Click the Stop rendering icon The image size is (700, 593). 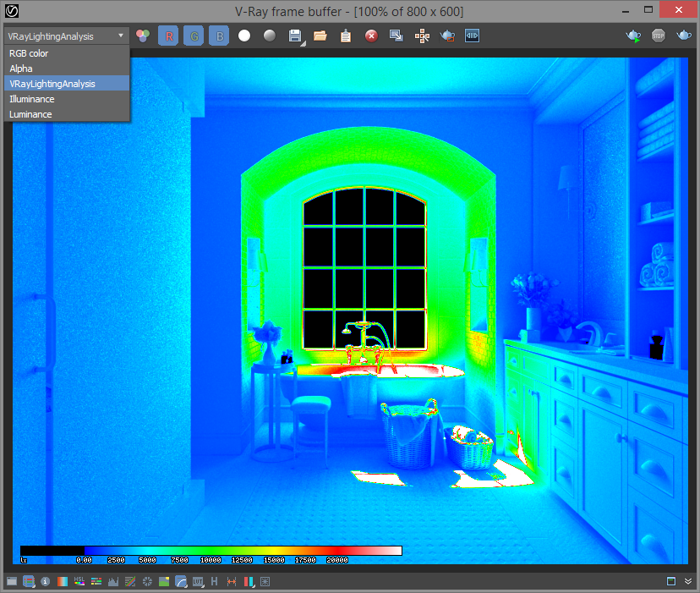(x=659, y=36)
